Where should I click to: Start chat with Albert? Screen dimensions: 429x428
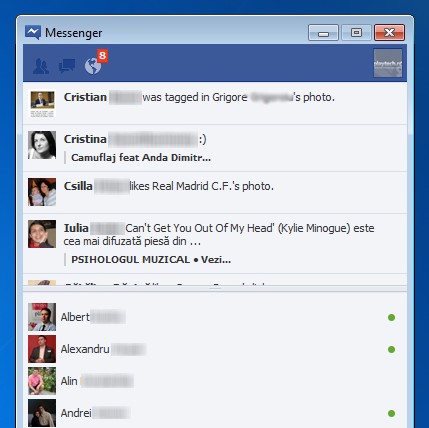pos(215,317)
